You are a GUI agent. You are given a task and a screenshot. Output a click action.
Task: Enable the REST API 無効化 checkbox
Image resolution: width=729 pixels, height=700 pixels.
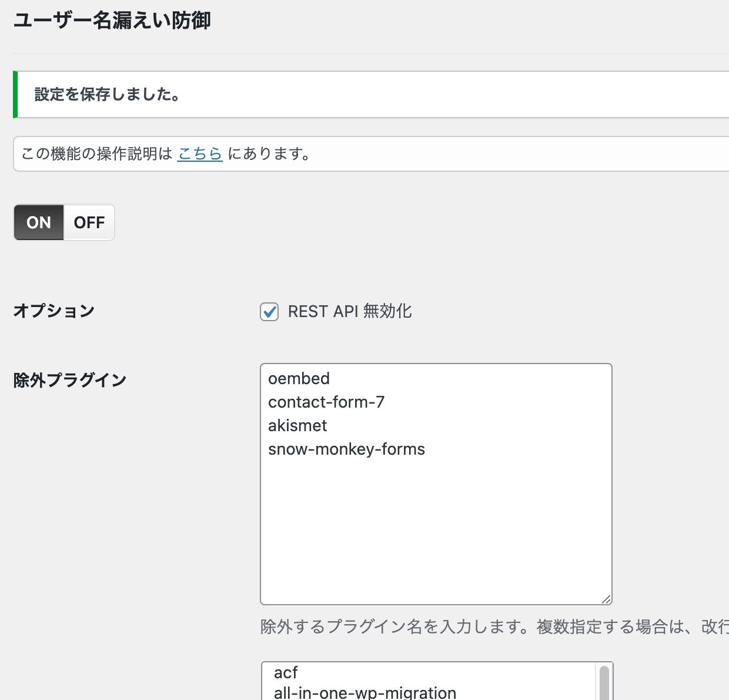269,312
